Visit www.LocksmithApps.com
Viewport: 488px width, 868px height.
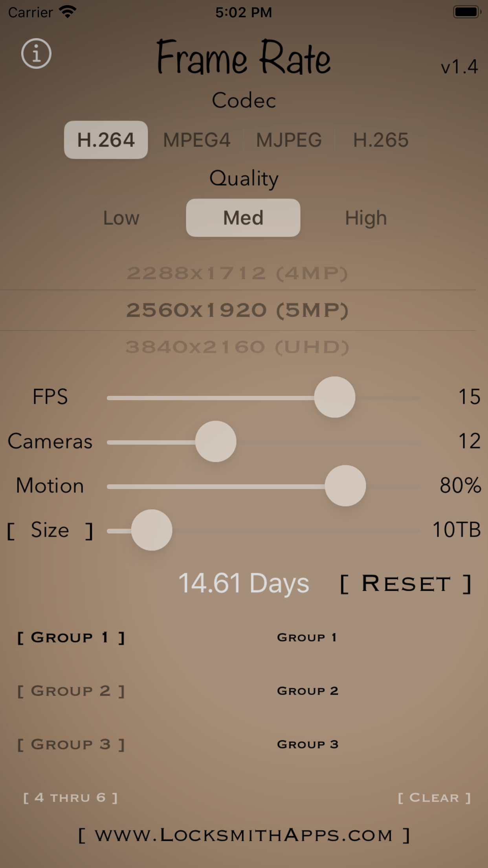244,835
